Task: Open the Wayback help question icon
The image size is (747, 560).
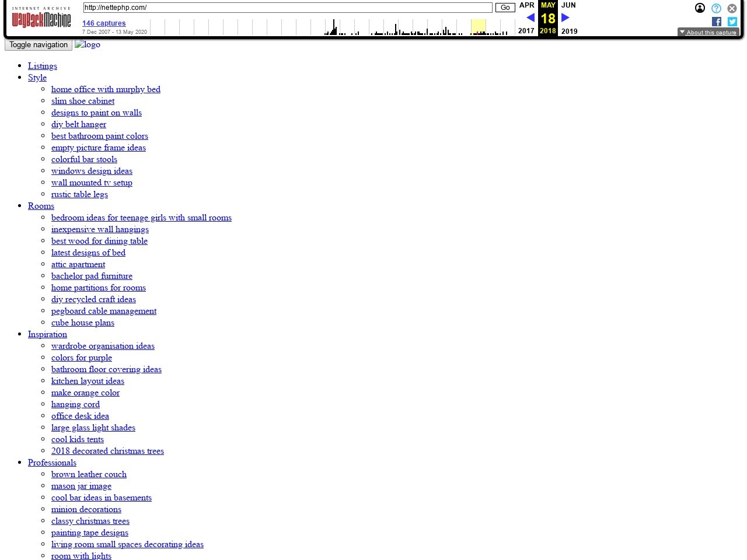Action: click(716, 8)
